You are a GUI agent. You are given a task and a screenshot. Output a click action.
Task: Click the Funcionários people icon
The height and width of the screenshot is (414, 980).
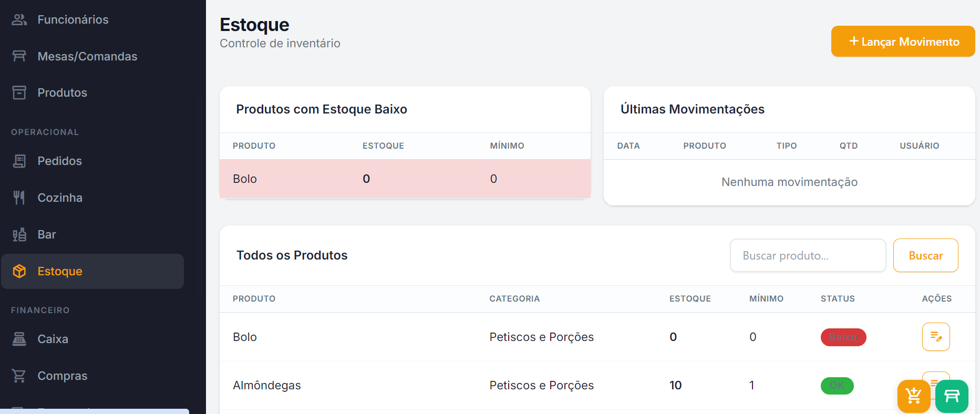(x=19, y=19)
